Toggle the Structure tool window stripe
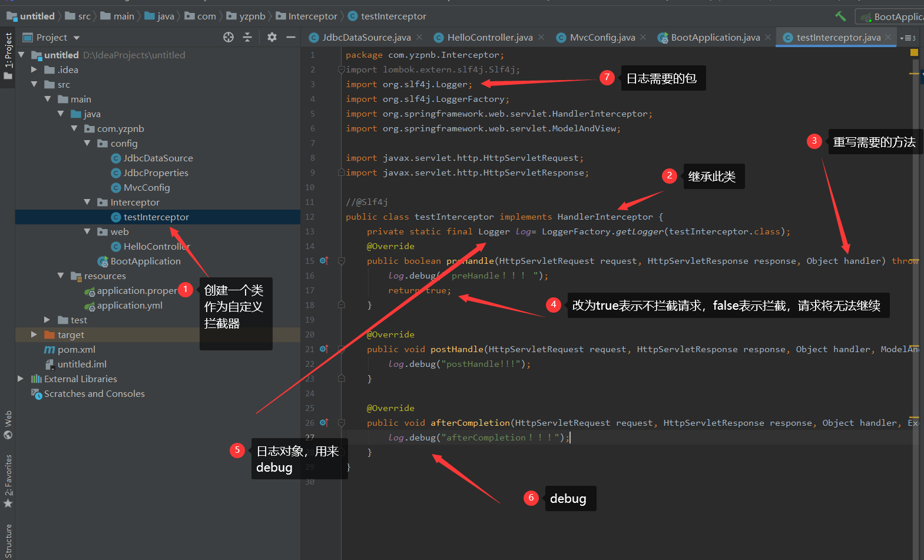The height and width of the screenshot is (560, 924). pyautogui.click(x=8, y=541)
